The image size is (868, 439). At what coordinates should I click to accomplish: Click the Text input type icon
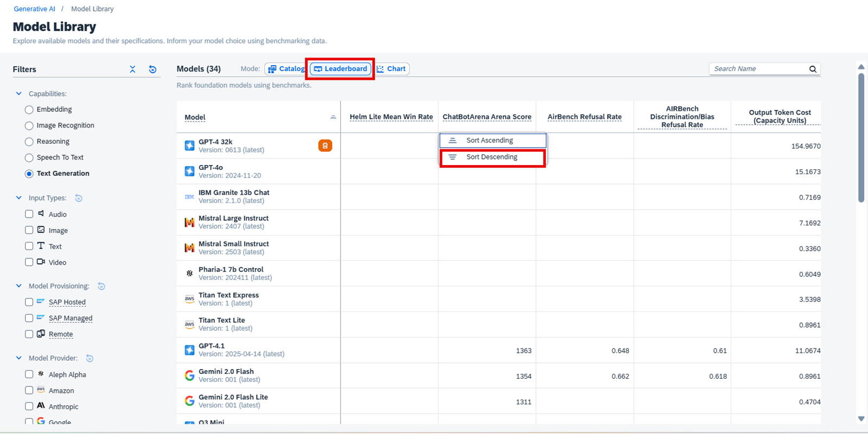pos(41,246)
